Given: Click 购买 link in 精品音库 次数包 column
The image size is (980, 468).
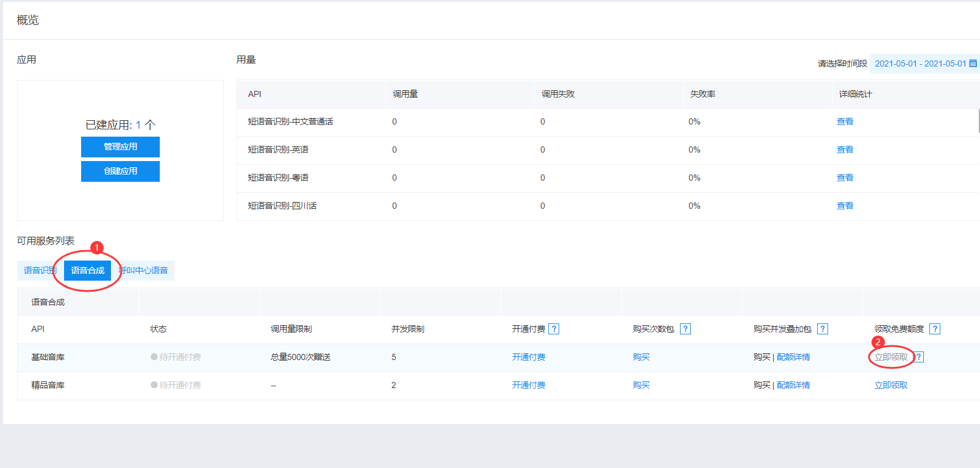Looking at the screenshot, I should click(x=641, y=385).
